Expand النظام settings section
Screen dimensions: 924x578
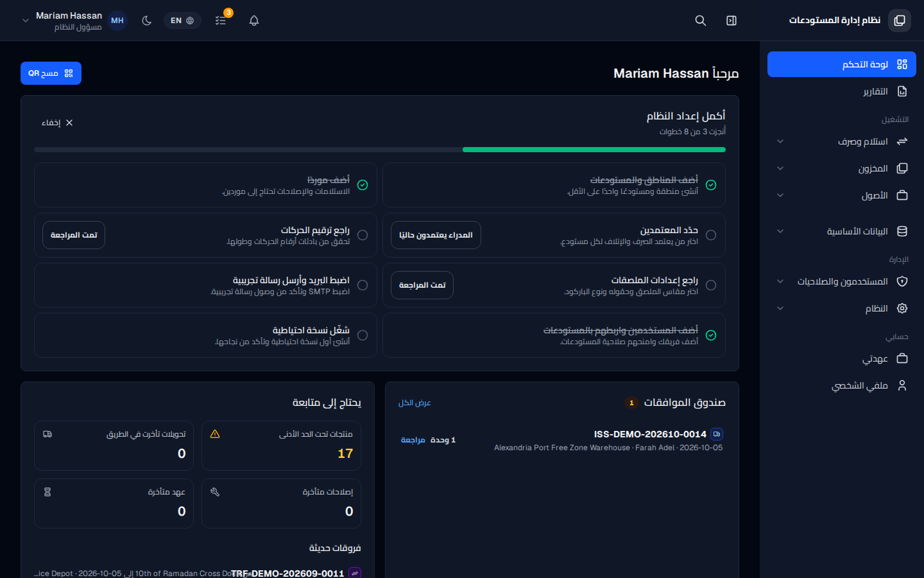[x=842, y=308]
